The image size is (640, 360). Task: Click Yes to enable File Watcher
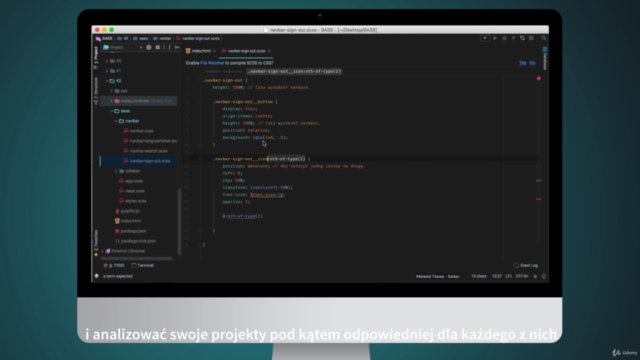[522, 63]
